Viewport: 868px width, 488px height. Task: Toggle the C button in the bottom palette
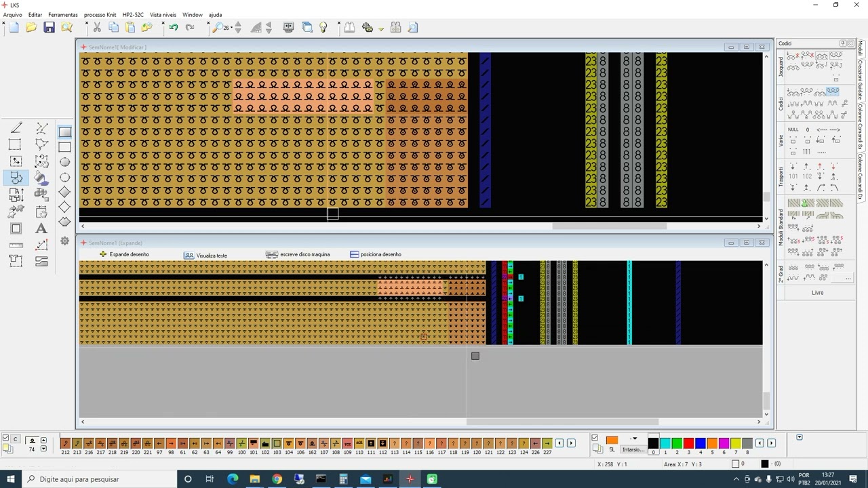pos(16,439)
